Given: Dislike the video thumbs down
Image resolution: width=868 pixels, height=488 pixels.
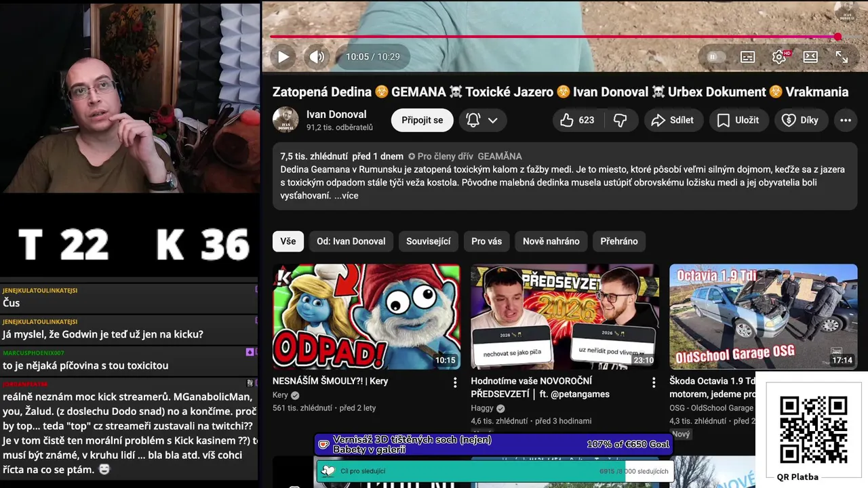Looking at the screenshot, I should [x=620, y=120].
